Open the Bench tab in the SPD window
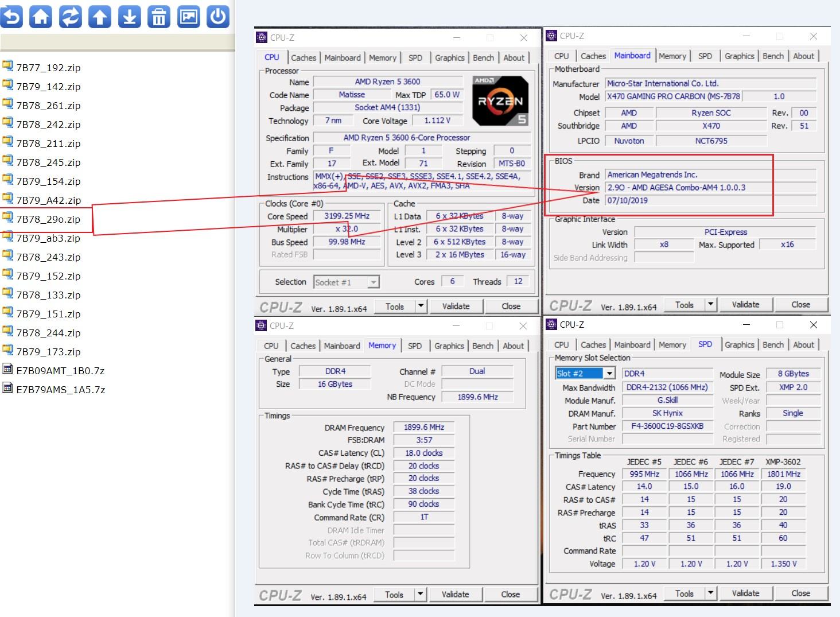The width and height of the screenshot is (840, 617). click(x=773, y=345)
